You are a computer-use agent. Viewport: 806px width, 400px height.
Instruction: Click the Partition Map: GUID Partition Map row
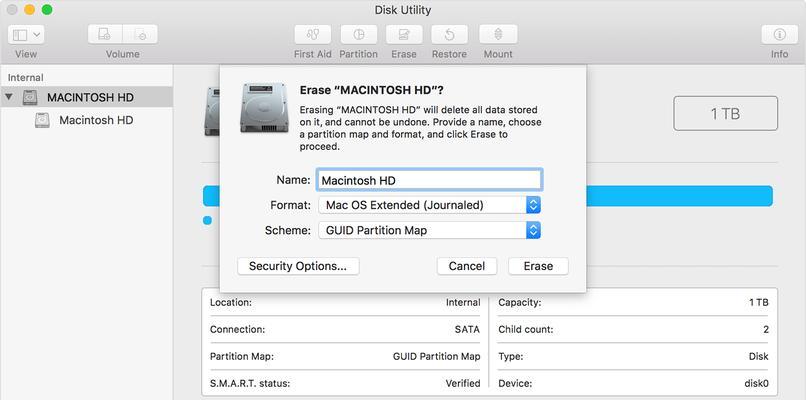pos(345,356)
